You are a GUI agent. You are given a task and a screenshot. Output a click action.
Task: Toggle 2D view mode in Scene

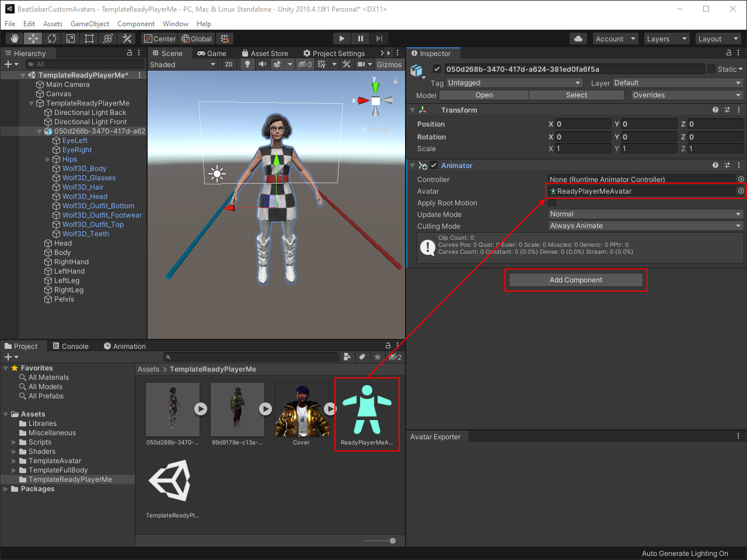229,64
